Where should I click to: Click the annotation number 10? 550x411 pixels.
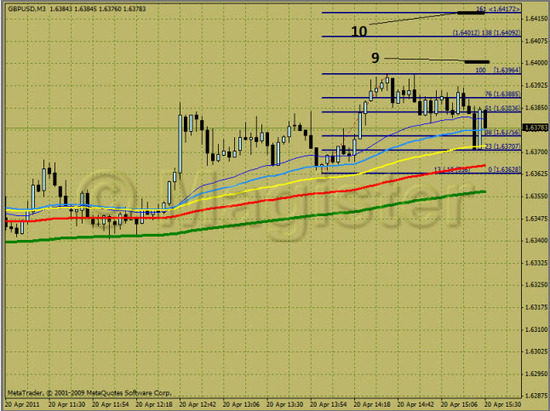tap(359, 32)
